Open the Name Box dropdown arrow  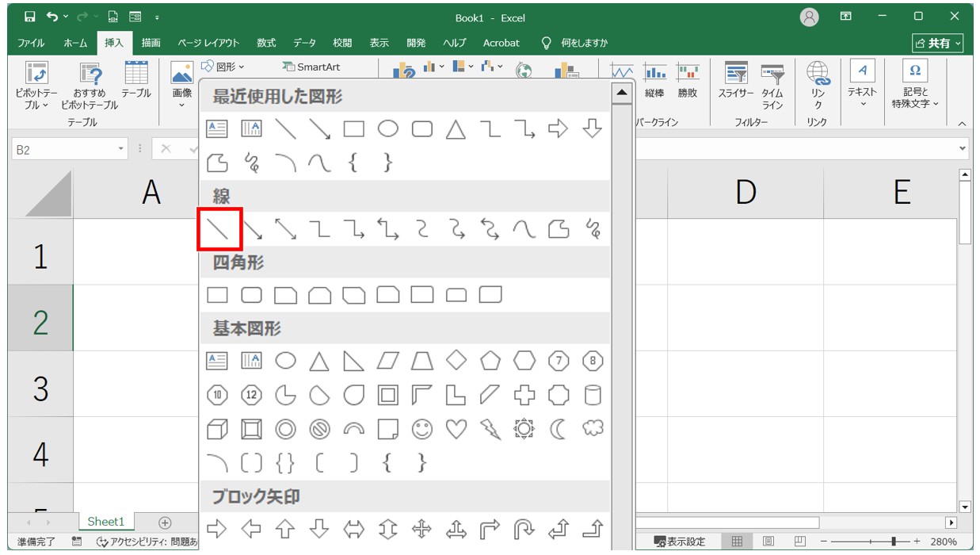(x=121, y=149)
